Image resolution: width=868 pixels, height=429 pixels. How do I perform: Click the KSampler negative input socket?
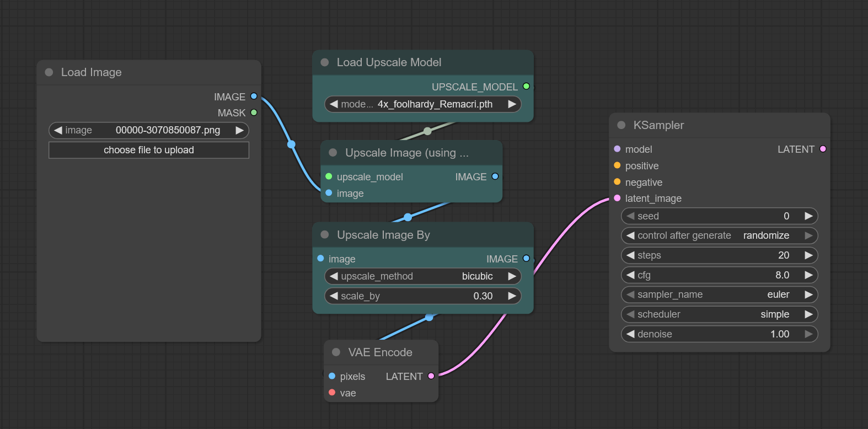pos(617,181)
